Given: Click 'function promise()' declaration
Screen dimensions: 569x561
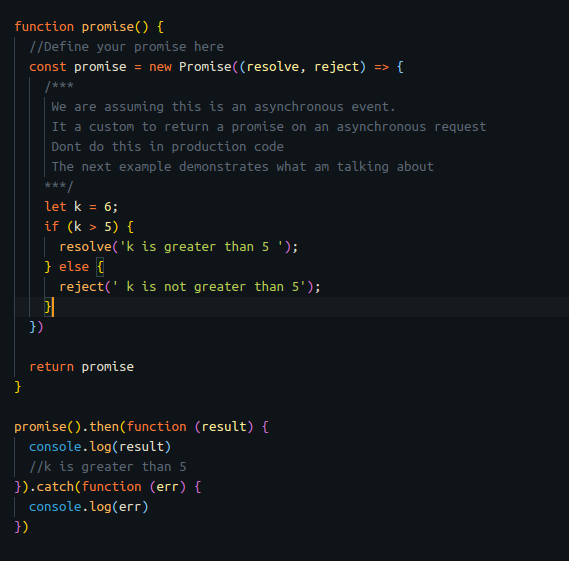Looking at the screenshot, I should click(81, 27).
